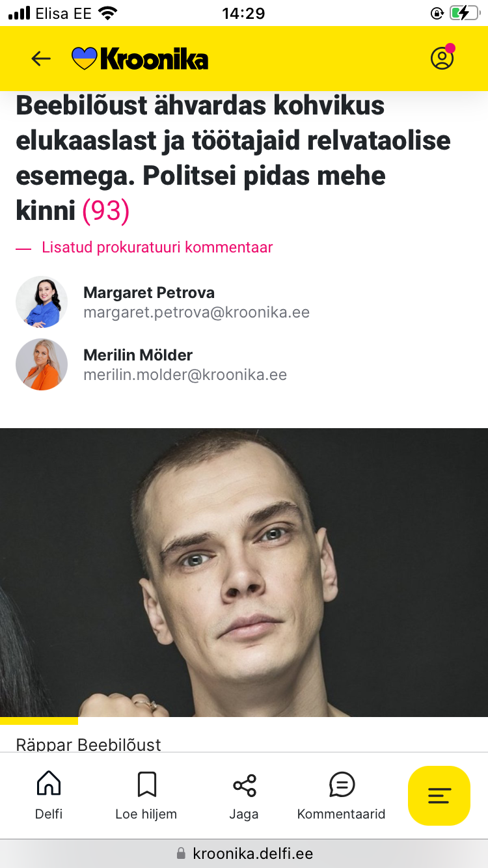
Task: Open the Kroonika logo homepage
Action: 140,59
